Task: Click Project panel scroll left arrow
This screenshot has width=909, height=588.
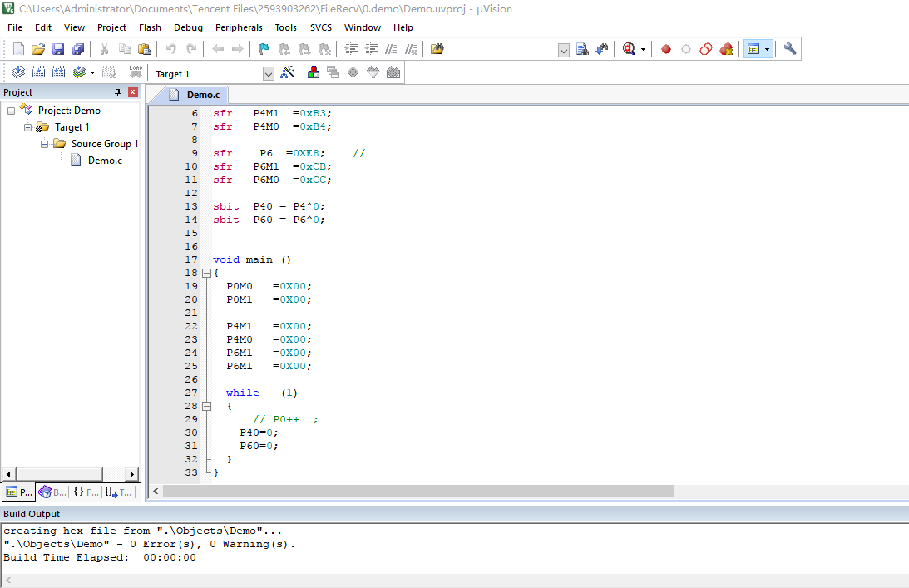Action: coord(8,474)
